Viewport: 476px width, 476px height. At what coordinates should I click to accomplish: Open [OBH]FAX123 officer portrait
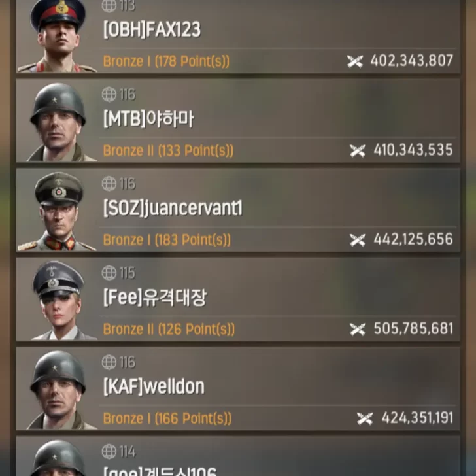pyautogui.click(x=57, y=36)
